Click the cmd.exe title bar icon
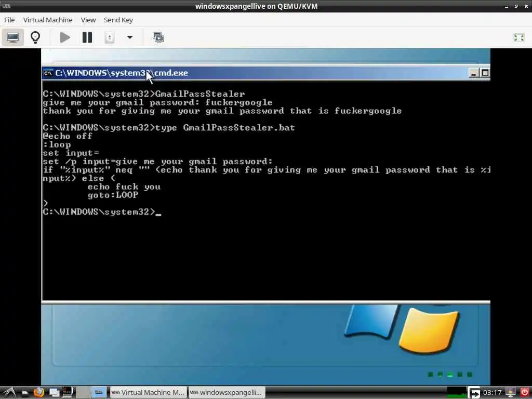Image resolution: width=532 pixels, height=399 pixels. tap(48, 73)
